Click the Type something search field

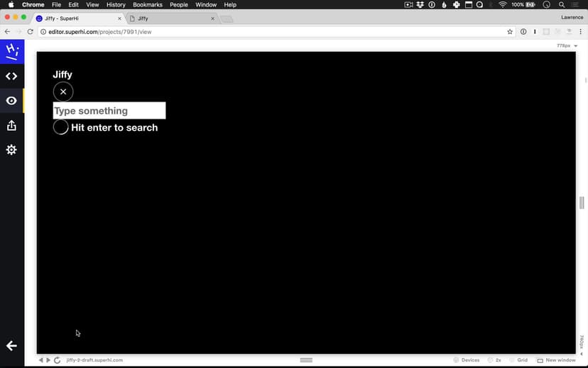click(109, 111)
